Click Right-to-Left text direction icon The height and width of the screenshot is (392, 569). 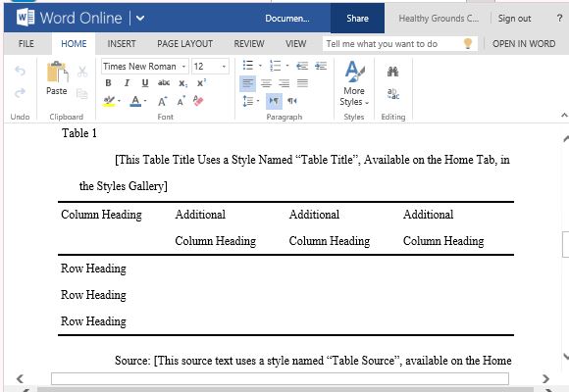292,101
